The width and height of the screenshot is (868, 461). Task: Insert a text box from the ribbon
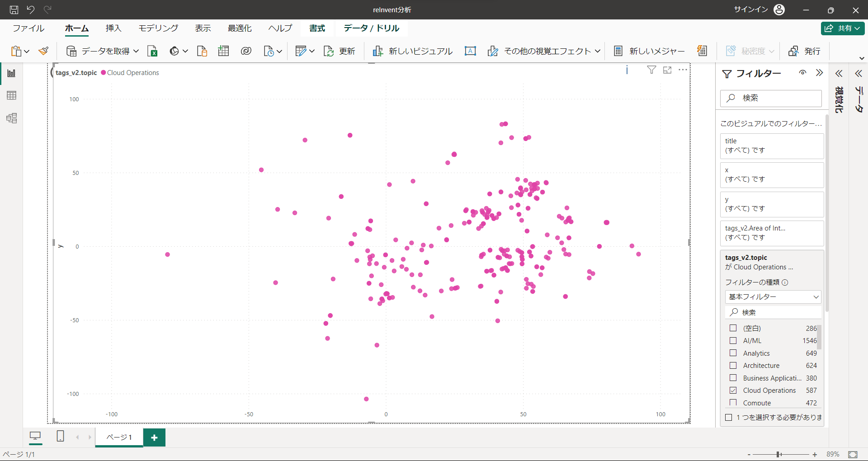tap(470, 51)
